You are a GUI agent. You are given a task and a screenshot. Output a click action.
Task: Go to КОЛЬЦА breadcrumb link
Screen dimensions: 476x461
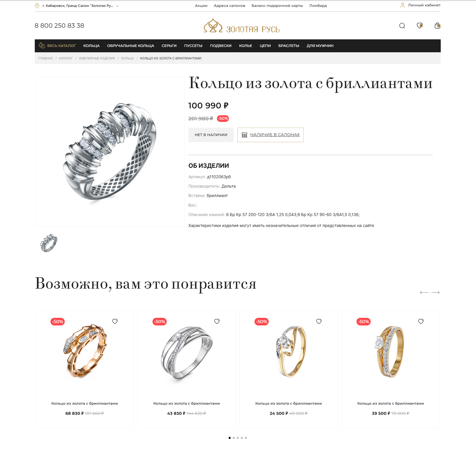[x=127, y=58]
